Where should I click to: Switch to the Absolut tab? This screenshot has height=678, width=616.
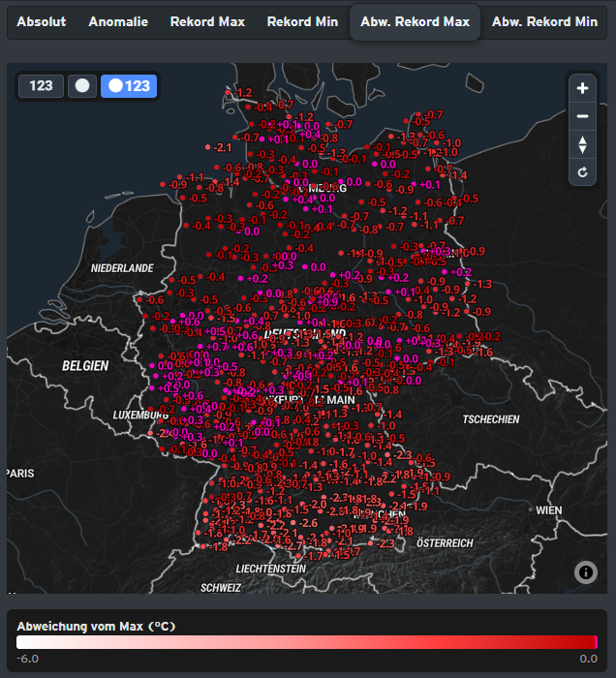tap(42, 21)
